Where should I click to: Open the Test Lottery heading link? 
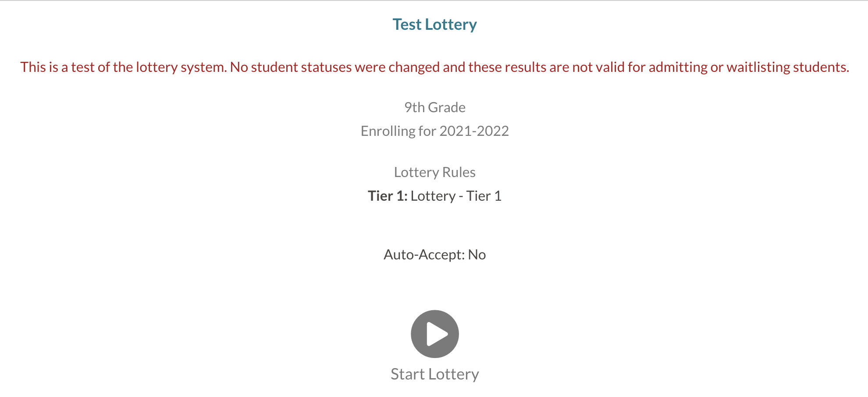[x=434, y=24]
